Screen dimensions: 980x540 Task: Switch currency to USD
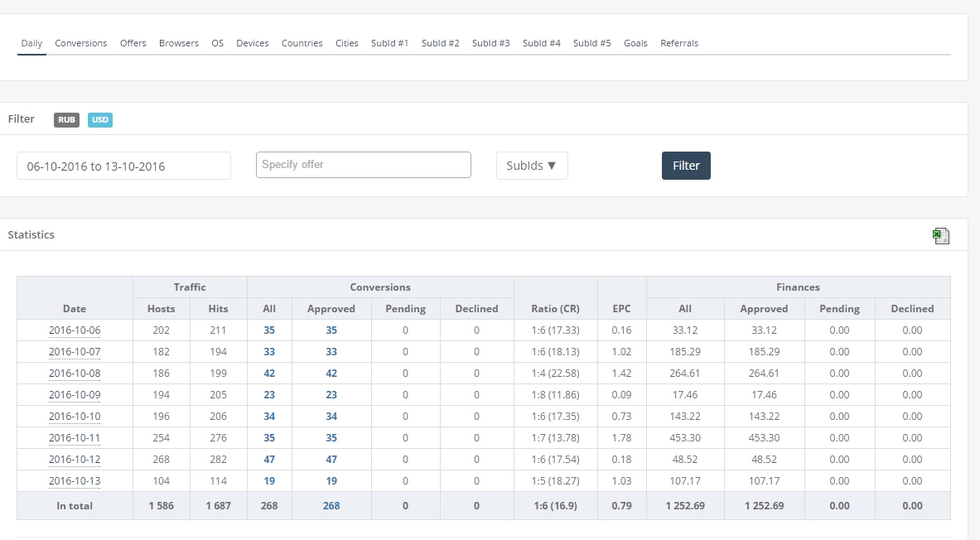[99, 120]
